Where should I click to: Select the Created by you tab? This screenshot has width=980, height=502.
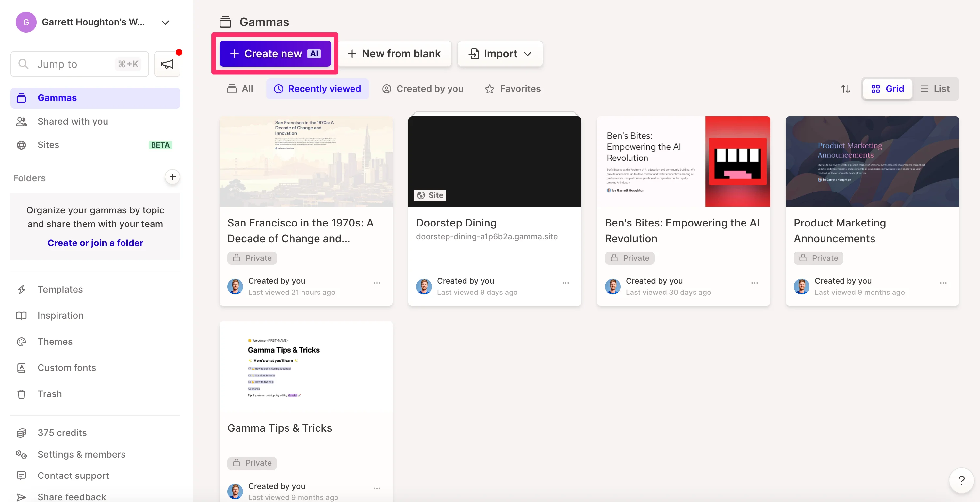(x=423, y=89)
